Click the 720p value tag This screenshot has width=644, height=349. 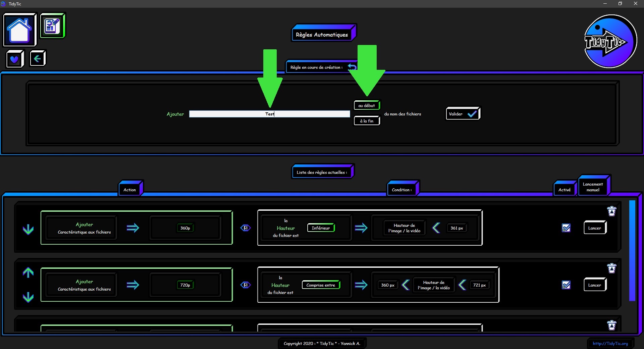(x=185, y=285)
